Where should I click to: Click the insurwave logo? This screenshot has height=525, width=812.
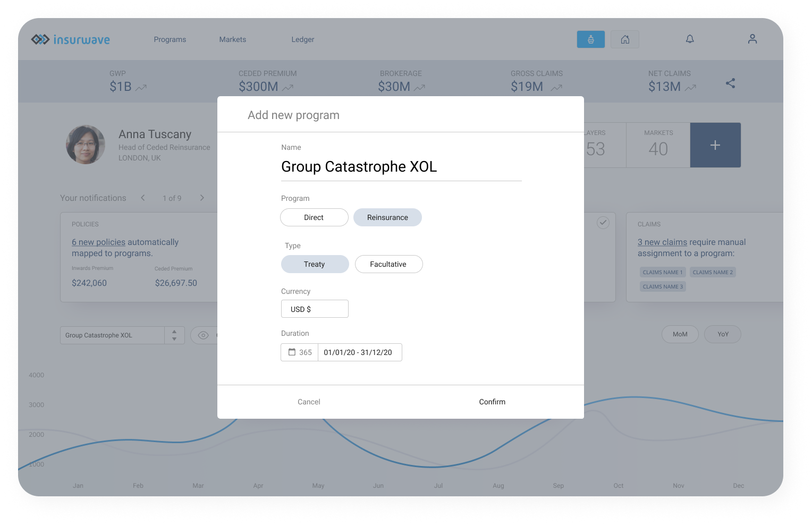70,39
